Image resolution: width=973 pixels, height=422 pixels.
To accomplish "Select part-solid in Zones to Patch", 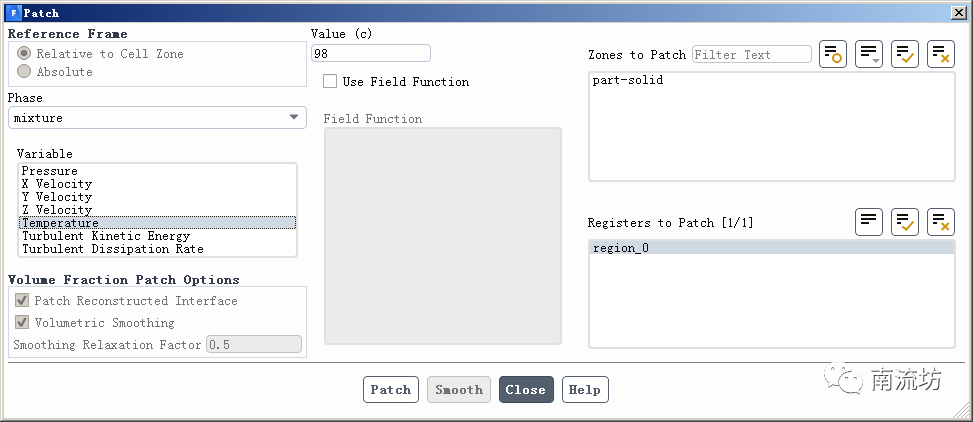I will point(628,80).
